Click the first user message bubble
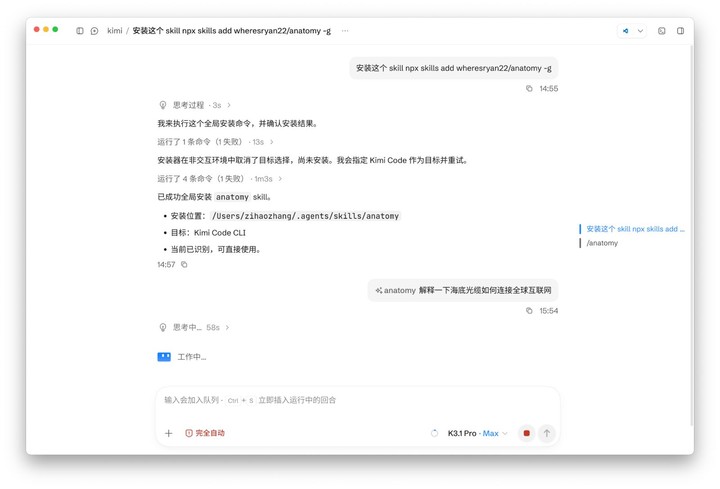Viewport: 720px width, 489px height. (454, 68)
